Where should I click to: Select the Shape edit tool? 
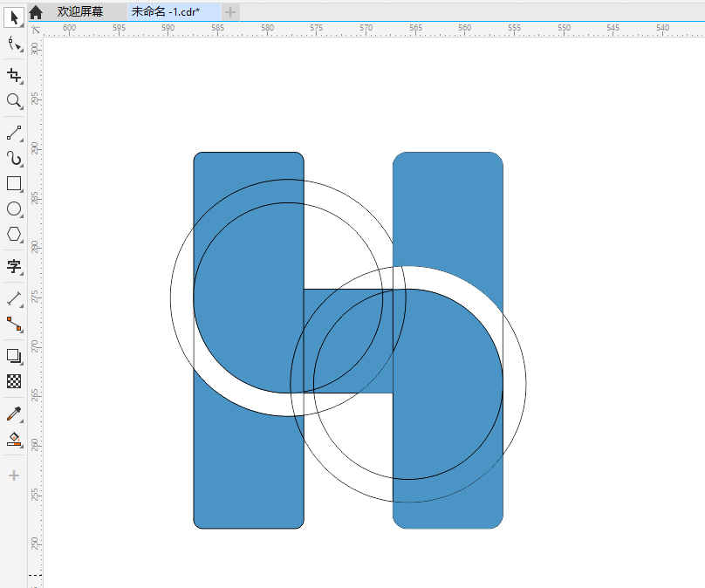(x=14, y=44)
